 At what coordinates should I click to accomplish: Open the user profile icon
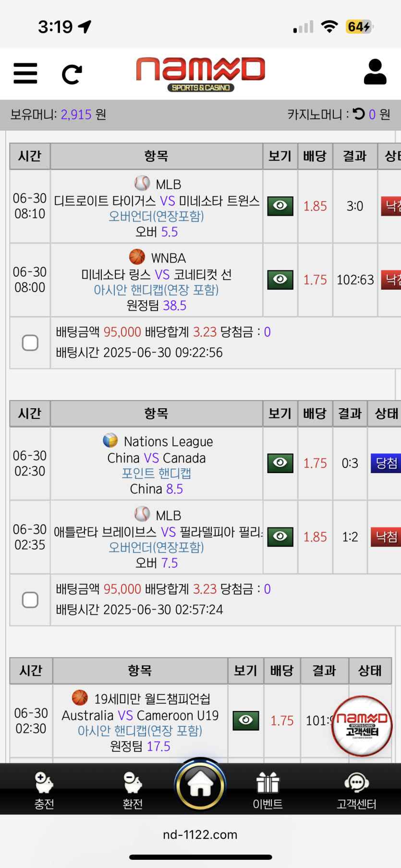tap(375, 72)
